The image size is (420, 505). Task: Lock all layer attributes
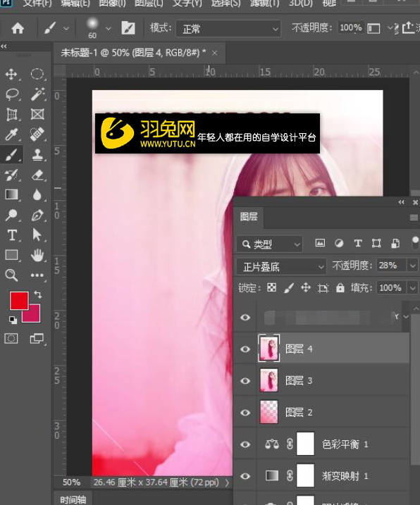click(x=340, y=287)
